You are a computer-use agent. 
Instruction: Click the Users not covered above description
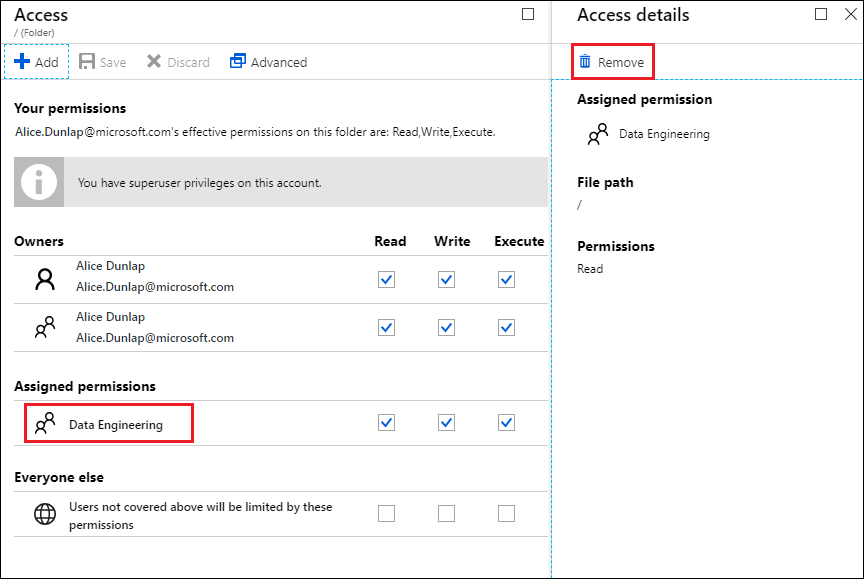pos(201,516)
